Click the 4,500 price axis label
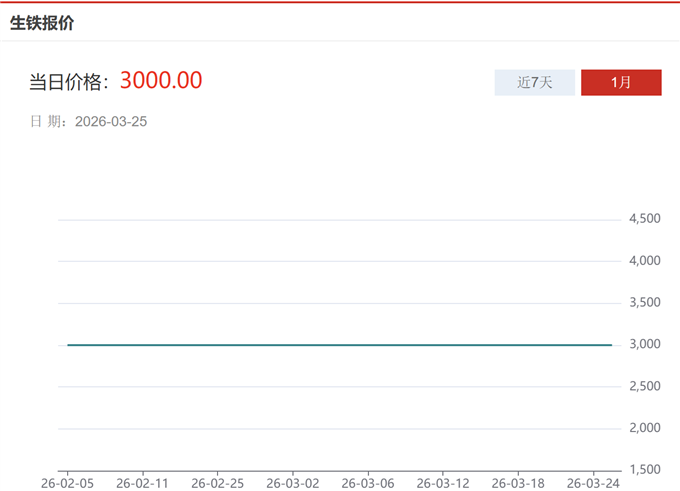The image size is (680, 491). (643, 219)
